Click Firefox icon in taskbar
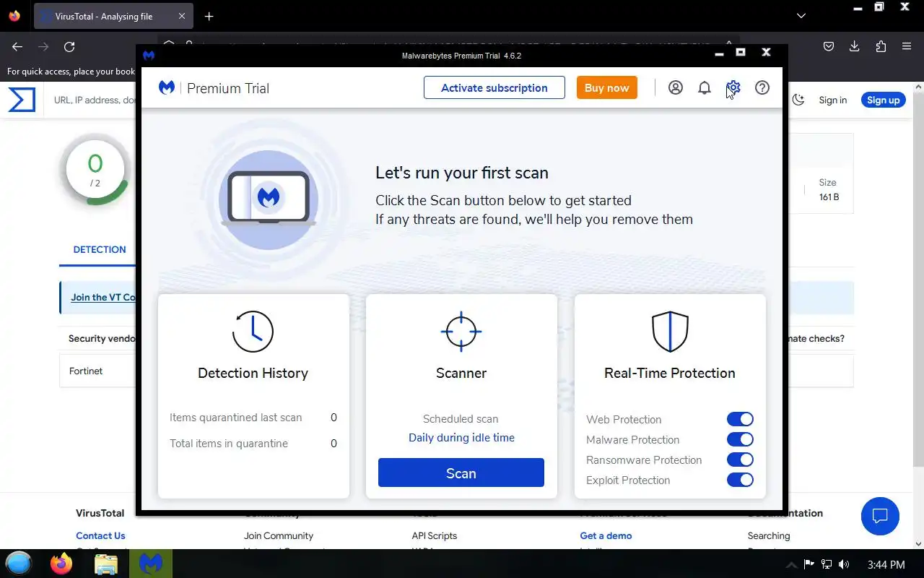The image size is (924, 578). 61,564
